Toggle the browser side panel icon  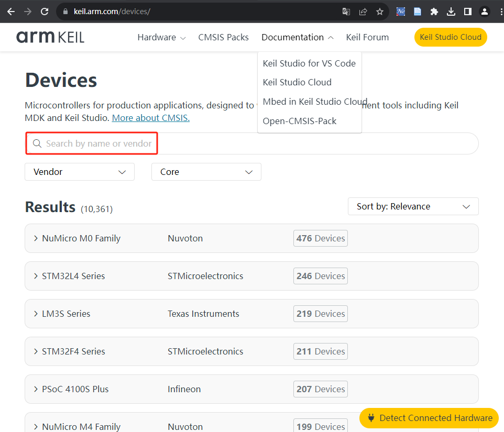tap(468, 12)
